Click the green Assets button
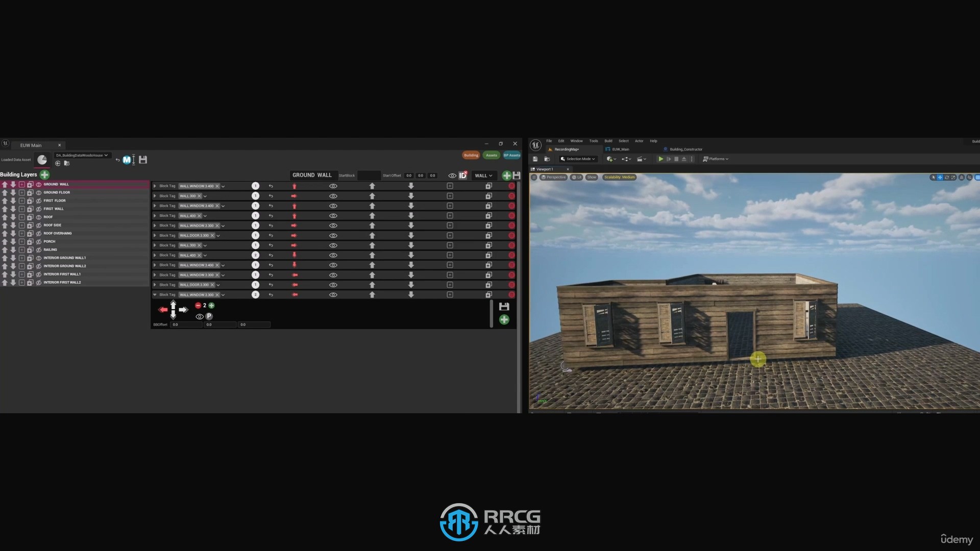The width and height of the screenshot is (980, 551). coord(492,155)
